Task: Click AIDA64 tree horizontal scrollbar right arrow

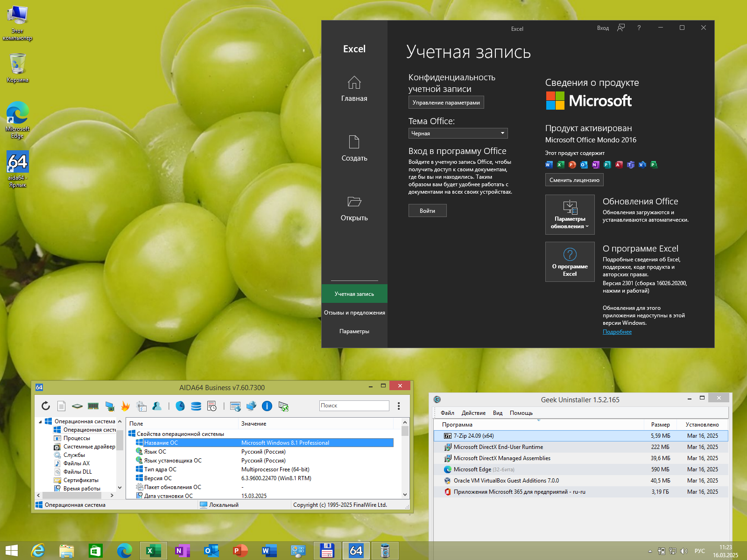Action: pyautogui.click(x=112, y=495)
